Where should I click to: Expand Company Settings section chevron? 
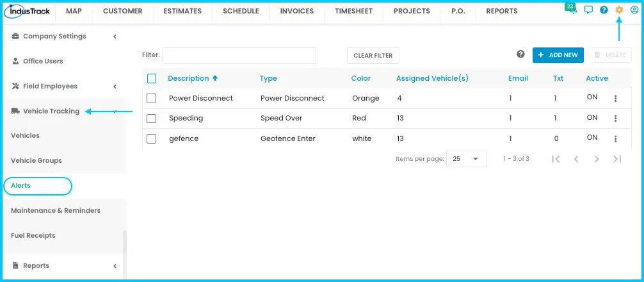tap(115, 37)
